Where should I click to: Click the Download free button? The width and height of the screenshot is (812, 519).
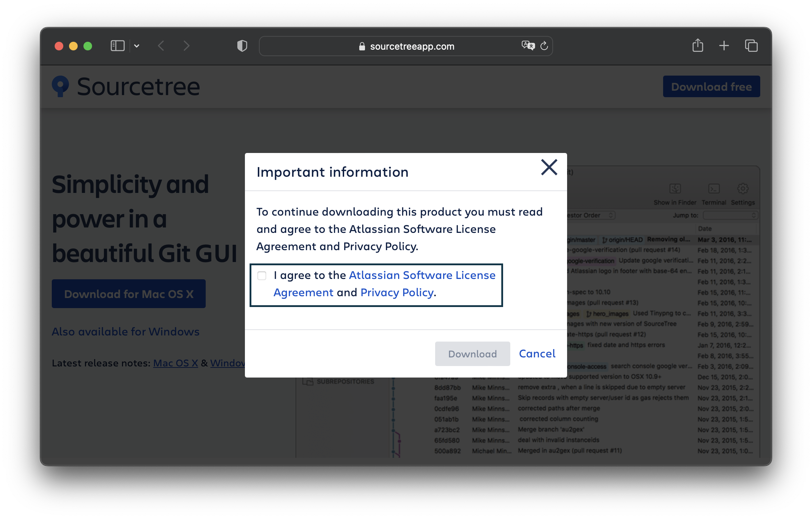coord(711,87)
